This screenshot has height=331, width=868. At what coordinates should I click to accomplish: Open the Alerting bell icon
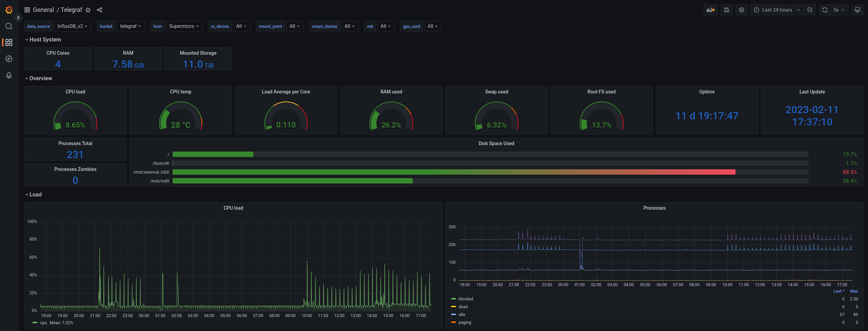tap(9, 75)
